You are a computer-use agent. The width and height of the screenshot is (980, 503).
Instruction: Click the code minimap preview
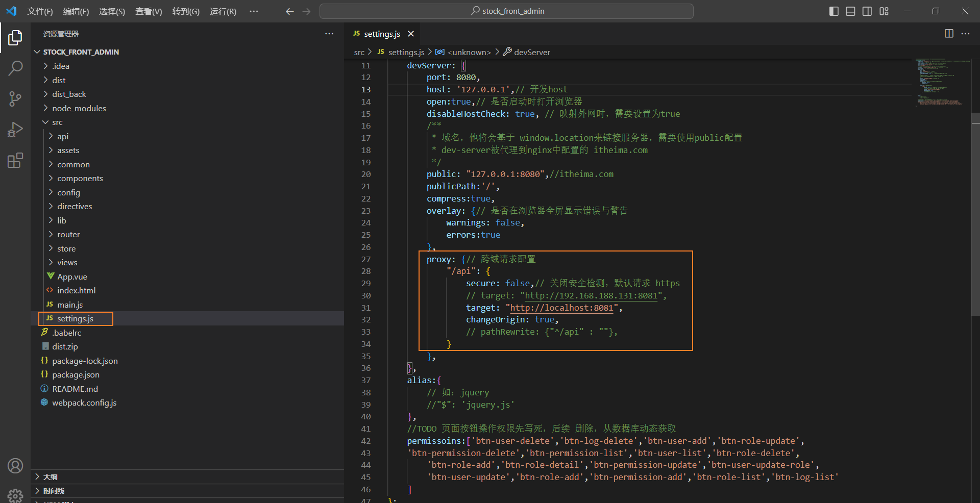(942, 82)
